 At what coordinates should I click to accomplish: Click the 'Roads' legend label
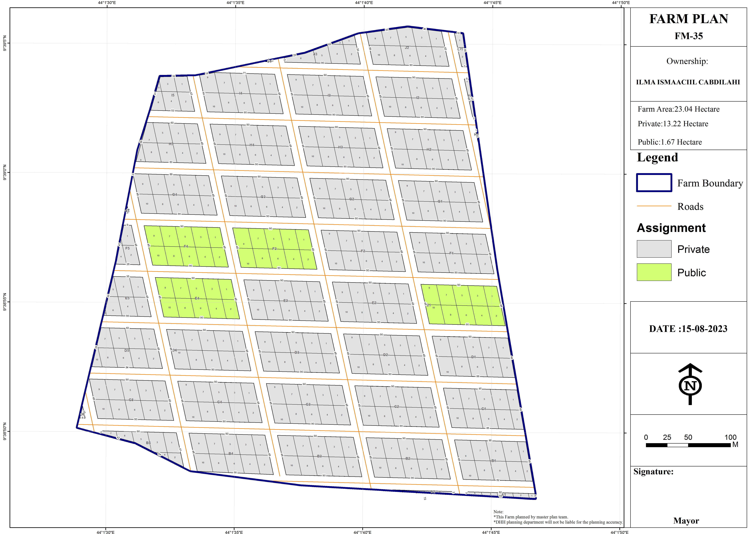click(x=690, y=206)
